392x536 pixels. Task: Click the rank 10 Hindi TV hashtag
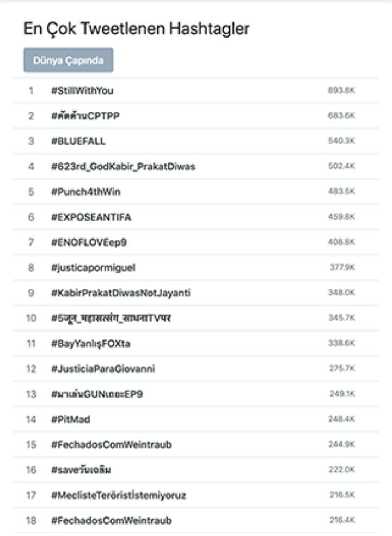click(x=111, y=318)
